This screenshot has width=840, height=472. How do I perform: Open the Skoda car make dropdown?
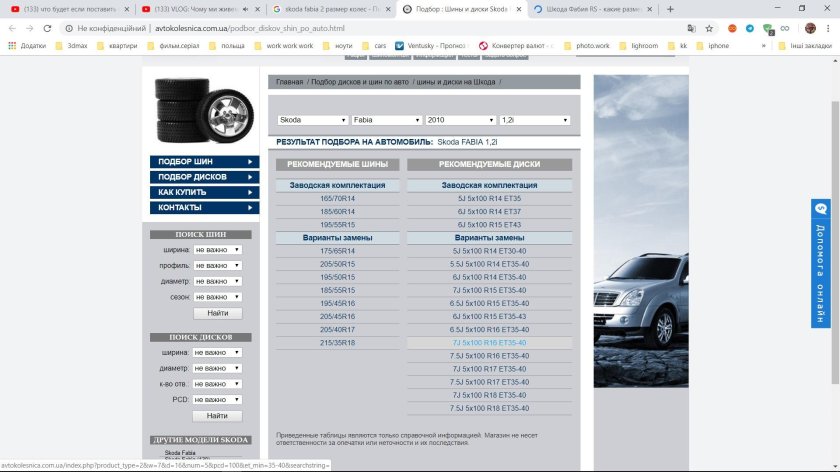(x=313, y=120)
